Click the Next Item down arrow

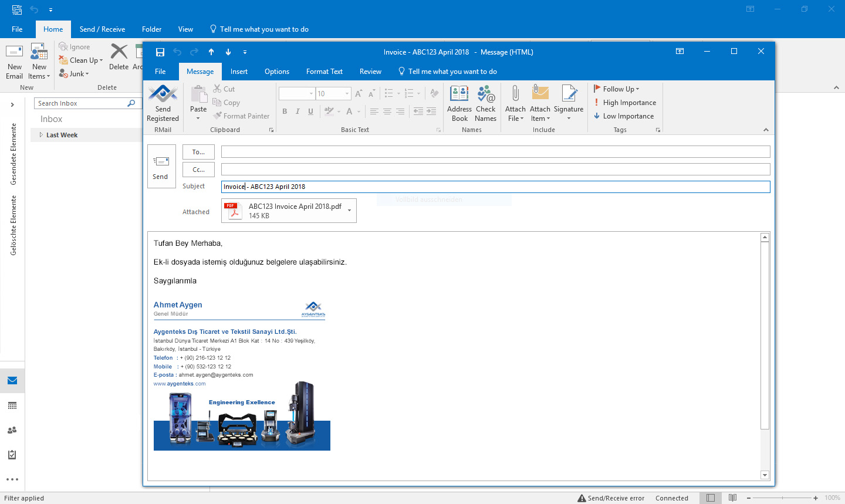click(228, 52)
